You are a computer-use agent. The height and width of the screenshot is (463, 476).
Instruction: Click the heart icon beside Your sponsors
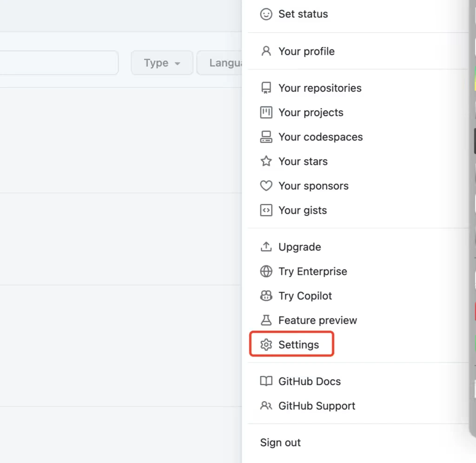266,186
